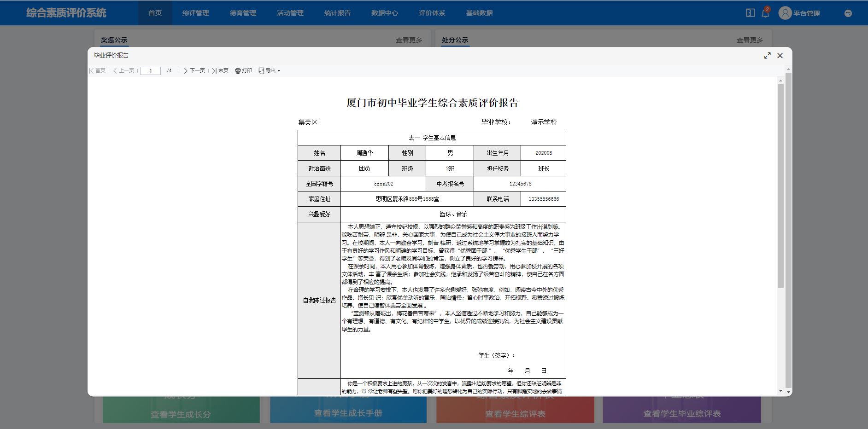
Task: Open the 首页 tab
Action: [x=155, y=13]
